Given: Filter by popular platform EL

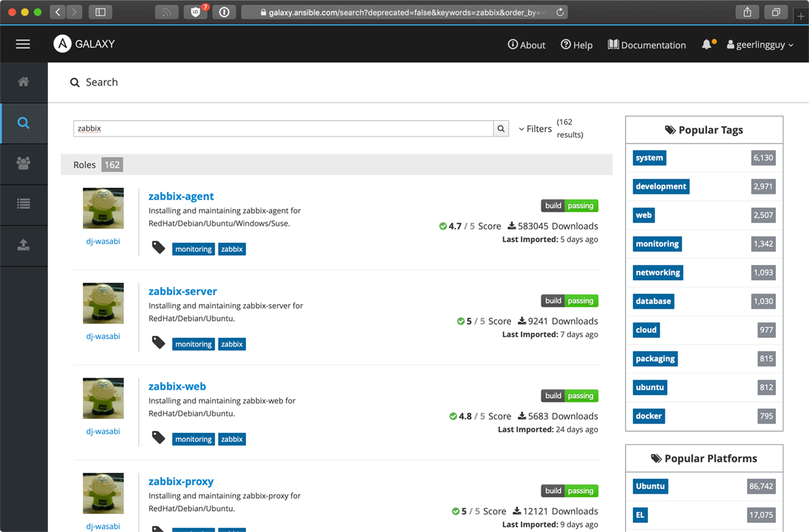Looking at the screenshot, I should [x=640, y=514].
